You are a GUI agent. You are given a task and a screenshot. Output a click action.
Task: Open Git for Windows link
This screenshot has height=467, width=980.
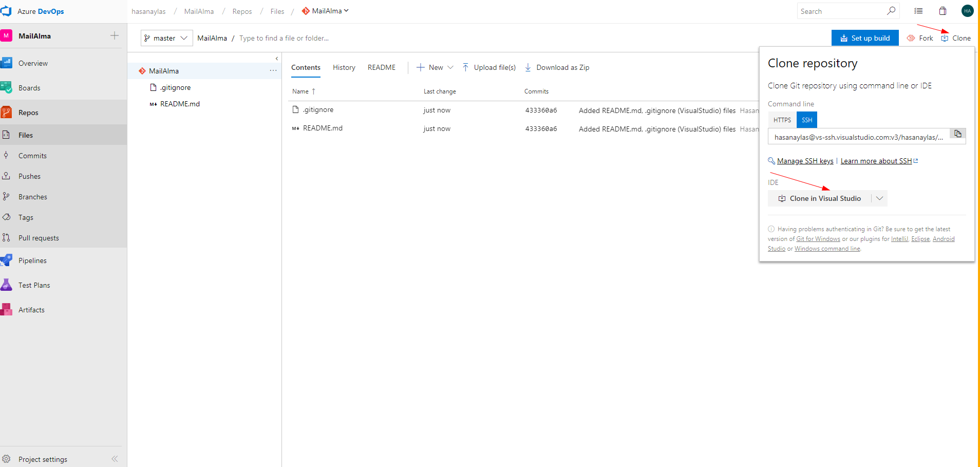(818, 239)
